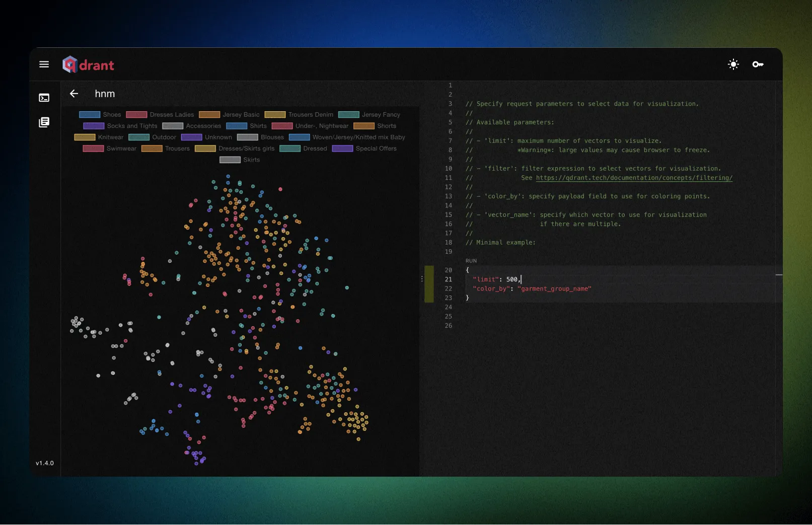
Task: Hide Trousers Denim points in legend
Action: (299, 115)
